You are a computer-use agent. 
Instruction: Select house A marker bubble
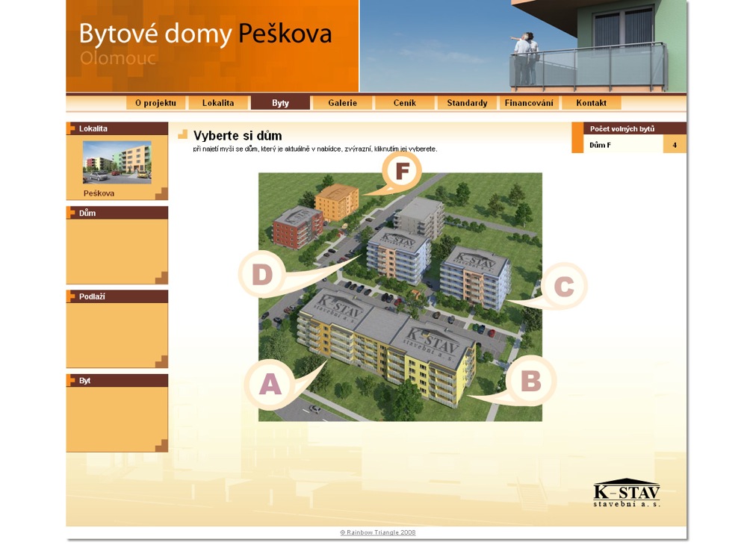pos(270,385)
